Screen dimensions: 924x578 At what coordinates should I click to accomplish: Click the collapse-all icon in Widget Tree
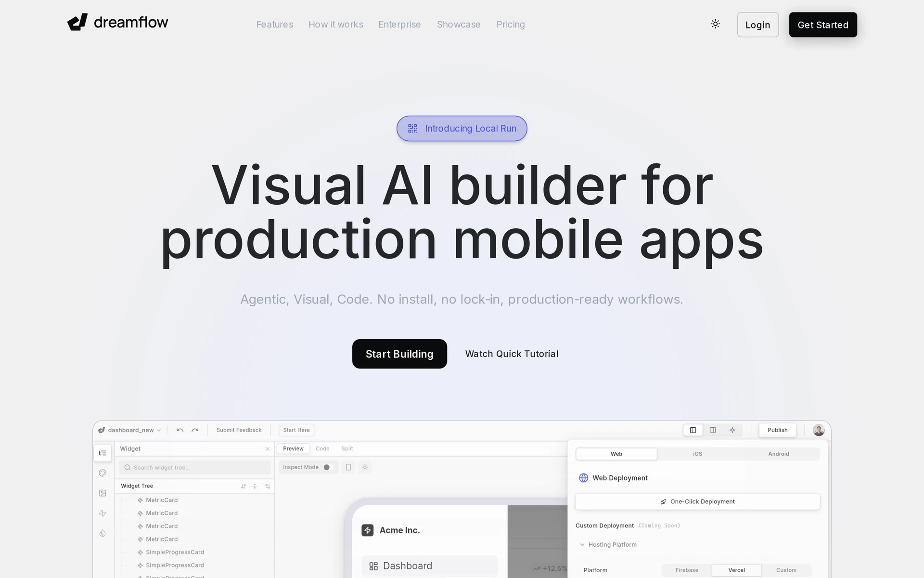click(255, 486)
